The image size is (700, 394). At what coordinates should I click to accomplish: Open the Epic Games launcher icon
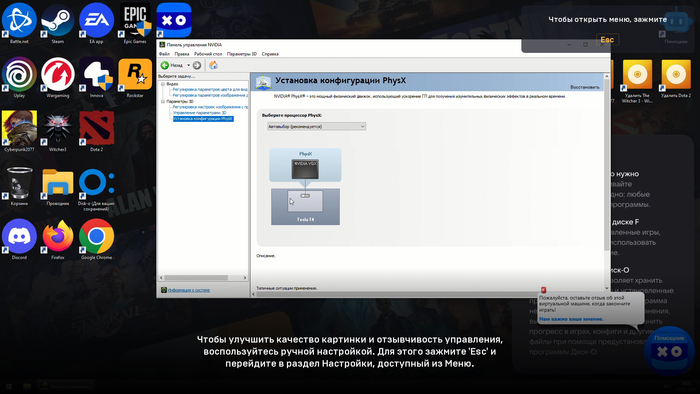point(135,23)
